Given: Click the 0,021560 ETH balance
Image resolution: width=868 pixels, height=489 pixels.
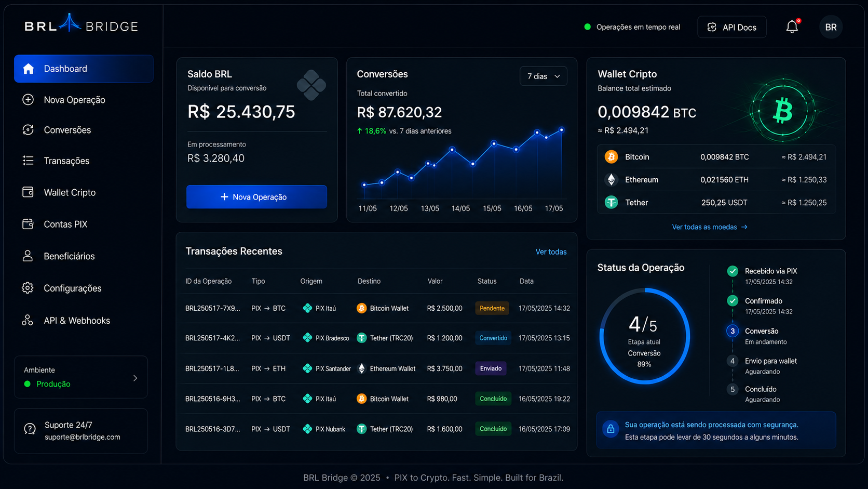Looking at the screenshot, I should [x=724, y=180].
